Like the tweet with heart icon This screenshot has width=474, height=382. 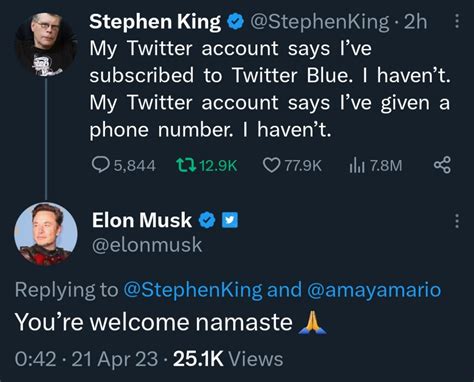(x=271, y=165)
